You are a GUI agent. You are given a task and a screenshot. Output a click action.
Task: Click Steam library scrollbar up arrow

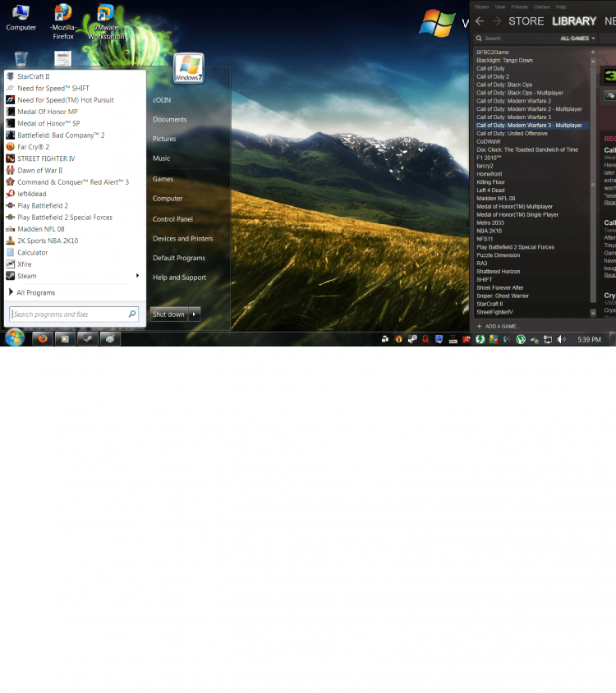(x=593, y=62)
